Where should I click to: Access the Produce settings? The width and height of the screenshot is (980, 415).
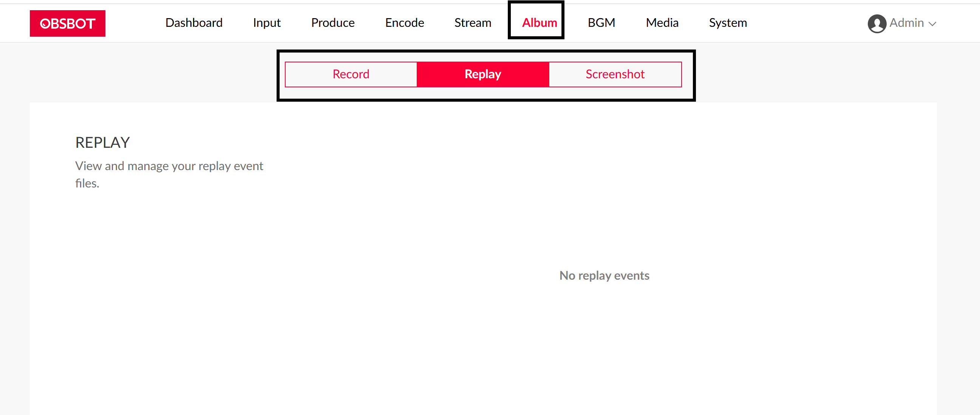(x=333, y=23)
